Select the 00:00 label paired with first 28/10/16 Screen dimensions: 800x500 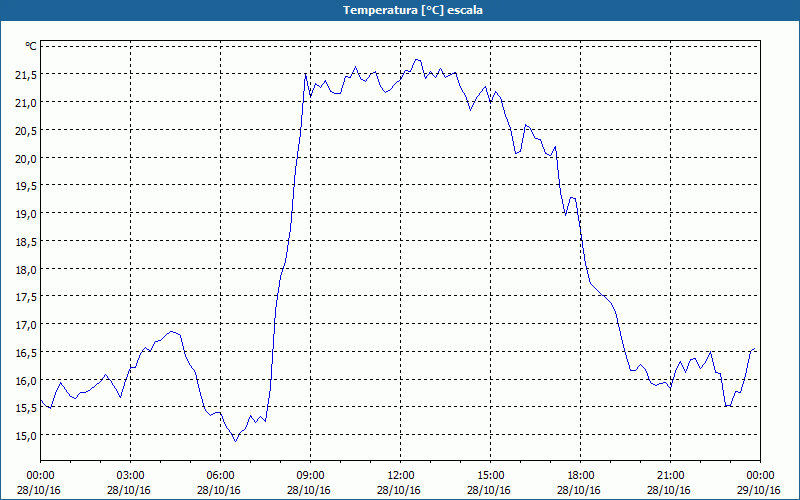pos(41,476)
